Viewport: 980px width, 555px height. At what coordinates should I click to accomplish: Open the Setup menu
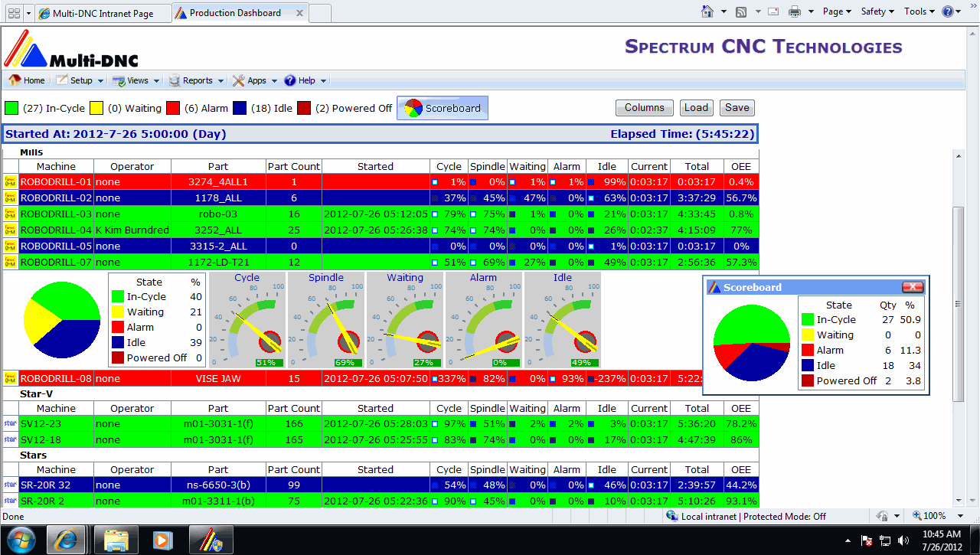click(80, 80)
